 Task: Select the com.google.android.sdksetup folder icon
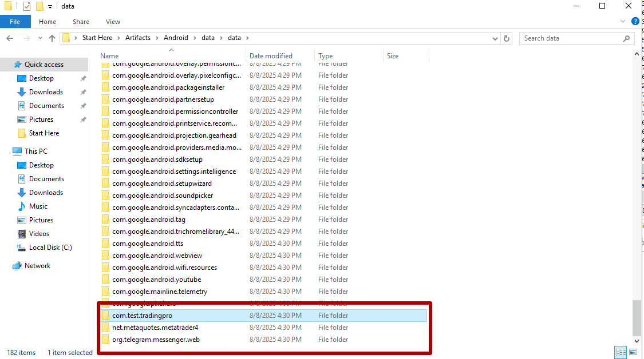click(105, 159)
